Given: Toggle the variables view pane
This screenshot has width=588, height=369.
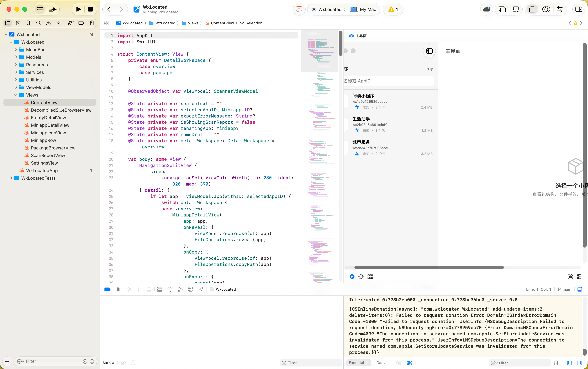Looking at the screenshot, I should [569, 363].
